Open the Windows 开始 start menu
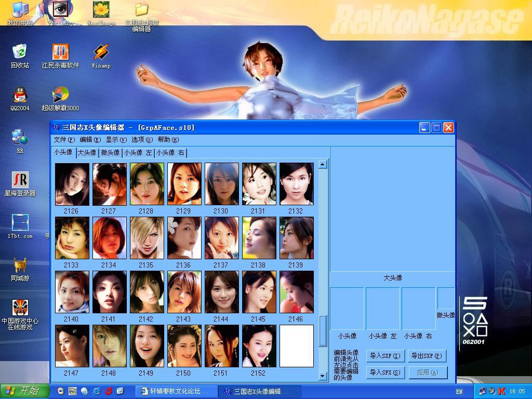The width and height of the screenshot is (532, 399). tap(24, 391)
